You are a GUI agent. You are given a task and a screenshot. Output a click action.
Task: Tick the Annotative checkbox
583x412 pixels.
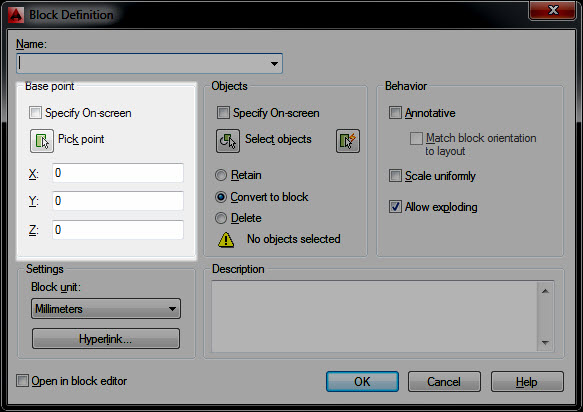[395, 112]
